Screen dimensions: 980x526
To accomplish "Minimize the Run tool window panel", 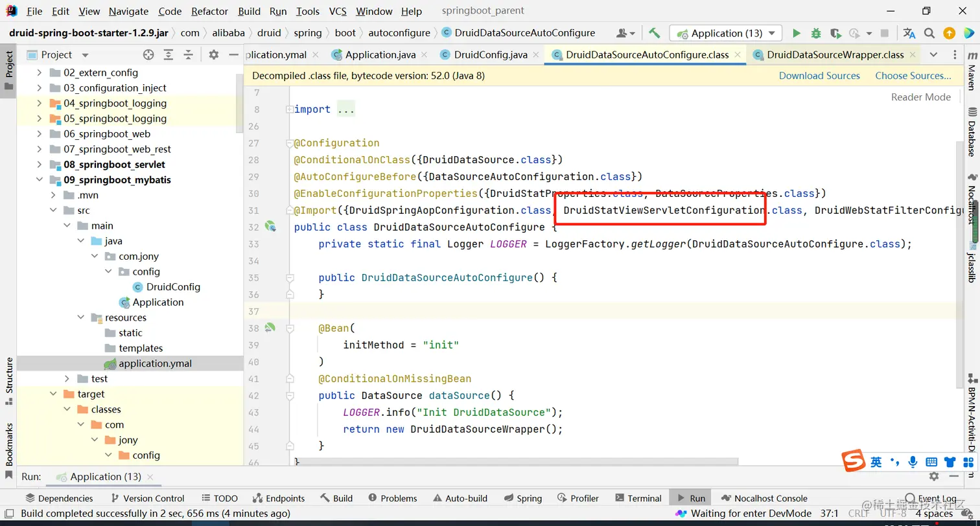I will (x=953, y=476).
